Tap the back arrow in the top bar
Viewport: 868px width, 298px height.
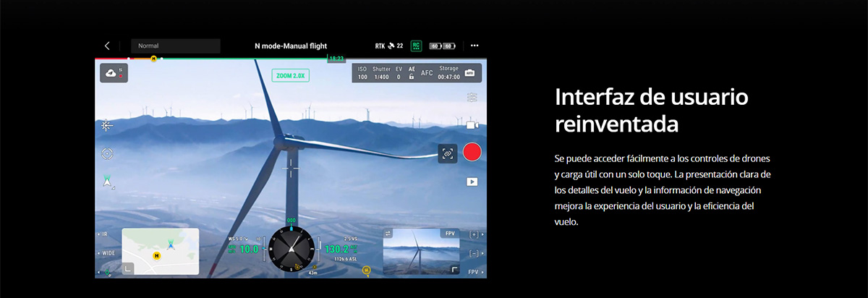pyautogui.click(x=107, y=46)
